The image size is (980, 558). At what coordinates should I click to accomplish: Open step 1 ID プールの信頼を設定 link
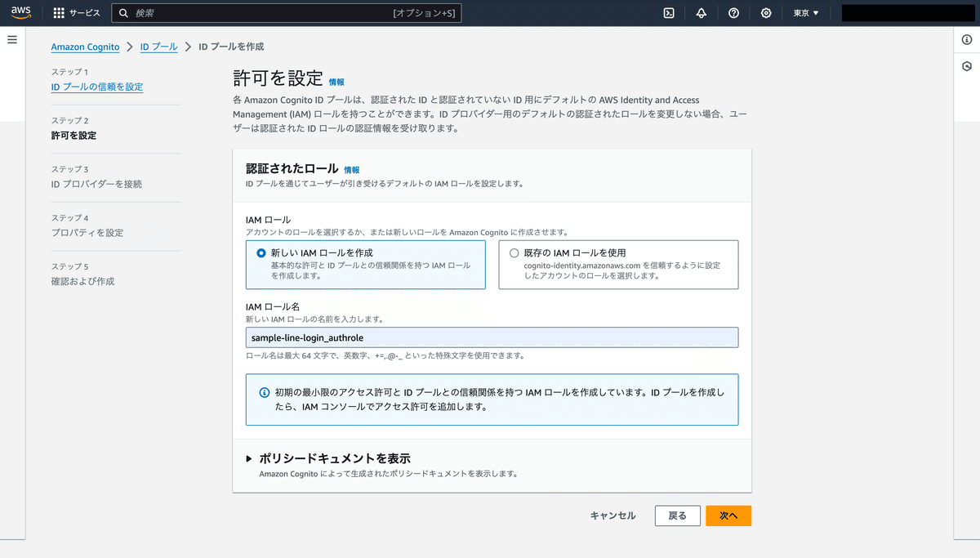tap(97, 87)
